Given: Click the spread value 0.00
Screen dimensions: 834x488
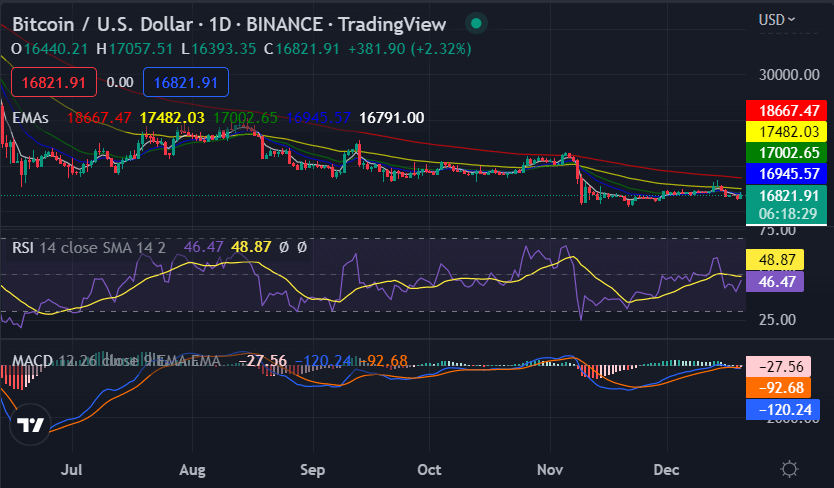Looking at the screenshot, I should pyautogui.click(x=120, y=82).
